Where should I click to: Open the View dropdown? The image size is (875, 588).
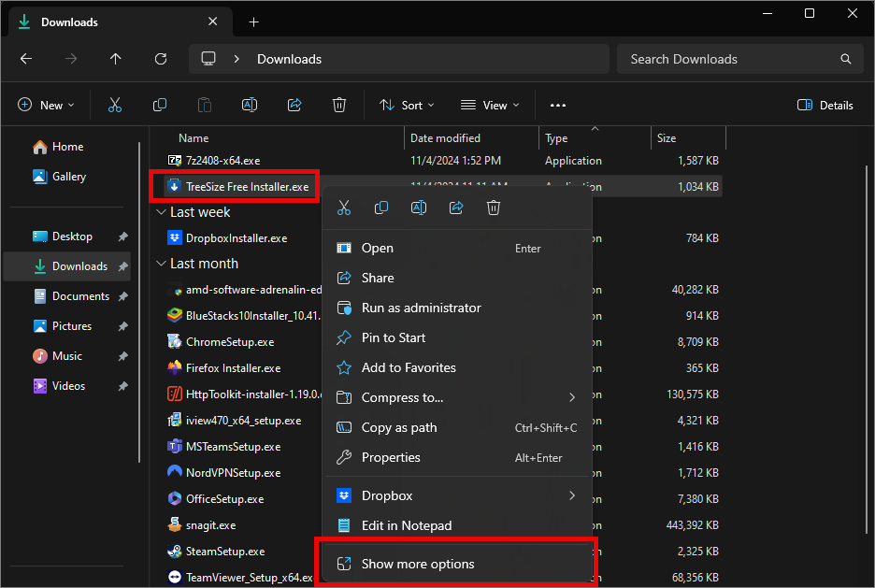[490, 105]
